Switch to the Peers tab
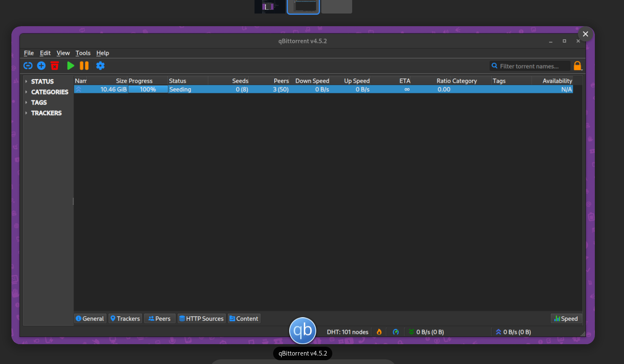 159,318
